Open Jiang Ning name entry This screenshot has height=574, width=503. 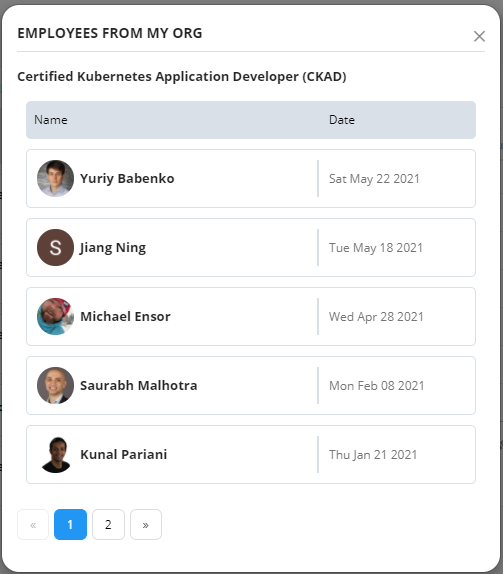tap(113, 248)
